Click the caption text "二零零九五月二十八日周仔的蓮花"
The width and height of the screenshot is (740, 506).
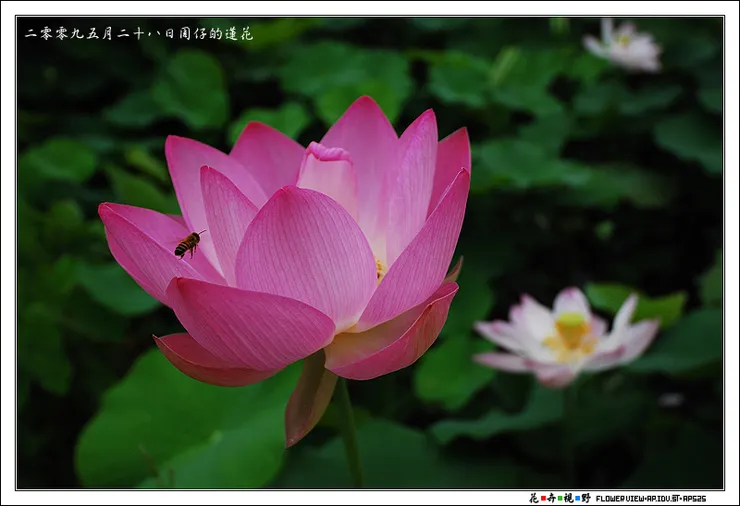(x=139, y=34)
